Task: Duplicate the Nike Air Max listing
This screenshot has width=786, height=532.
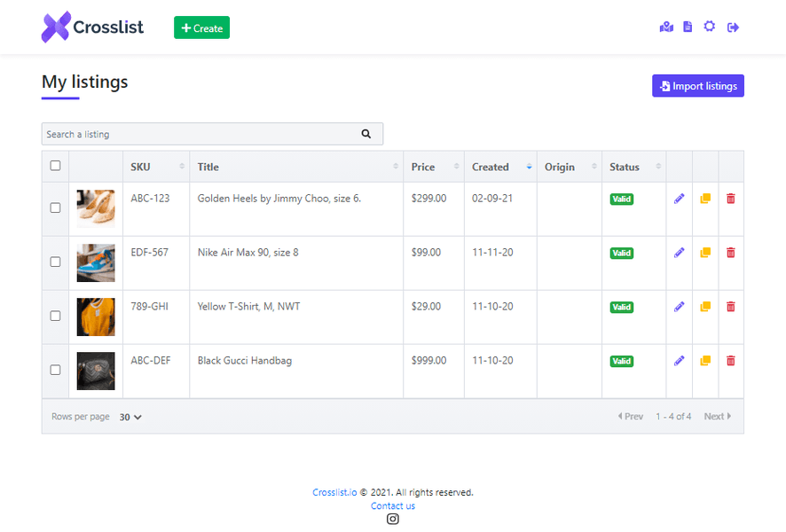Action: point(704,253)
